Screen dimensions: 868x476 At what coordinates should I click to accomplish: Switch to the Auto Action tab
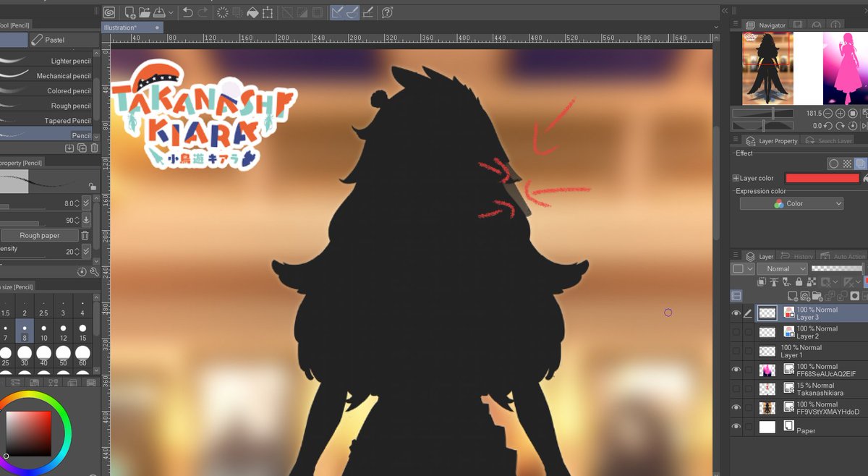pos(843,256)
